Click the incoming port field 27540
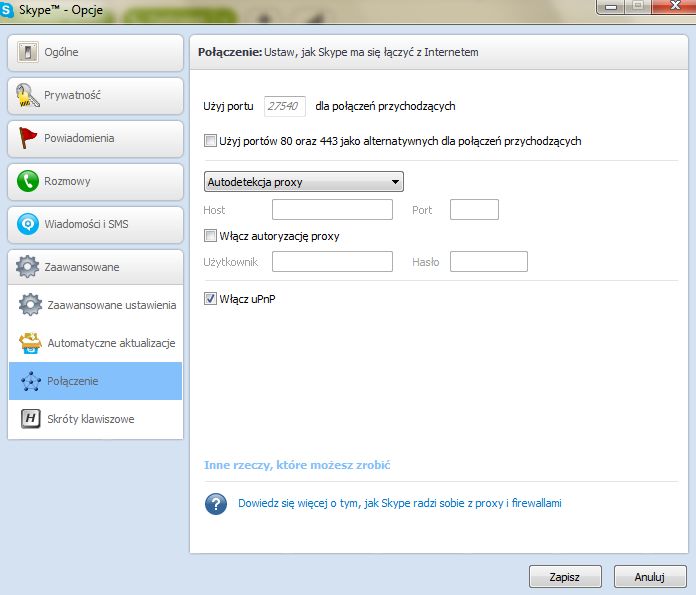Screen dimensions: 696x595 tap(285, 106)
